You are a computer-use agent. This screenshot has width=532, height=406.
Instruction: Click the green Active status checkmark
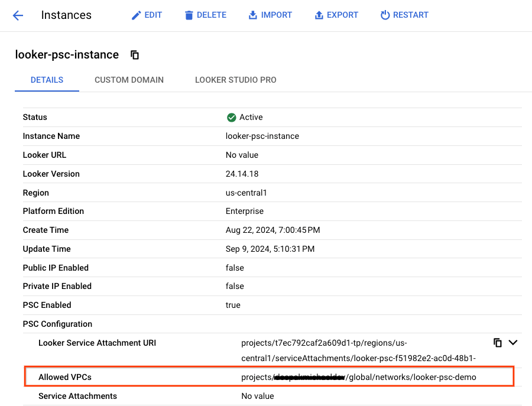(231, 118)
